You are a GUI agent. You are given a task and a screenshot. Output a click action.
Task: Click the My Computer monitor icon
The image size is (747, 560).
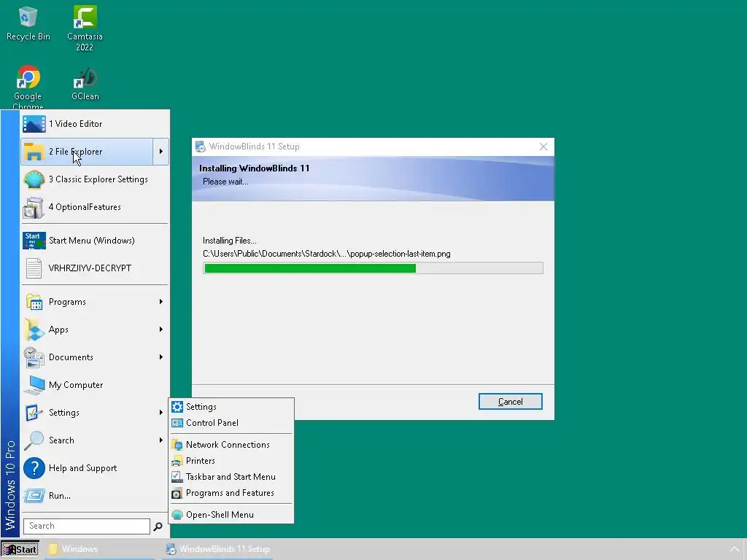pyautogui.click(x=34, y=385)
